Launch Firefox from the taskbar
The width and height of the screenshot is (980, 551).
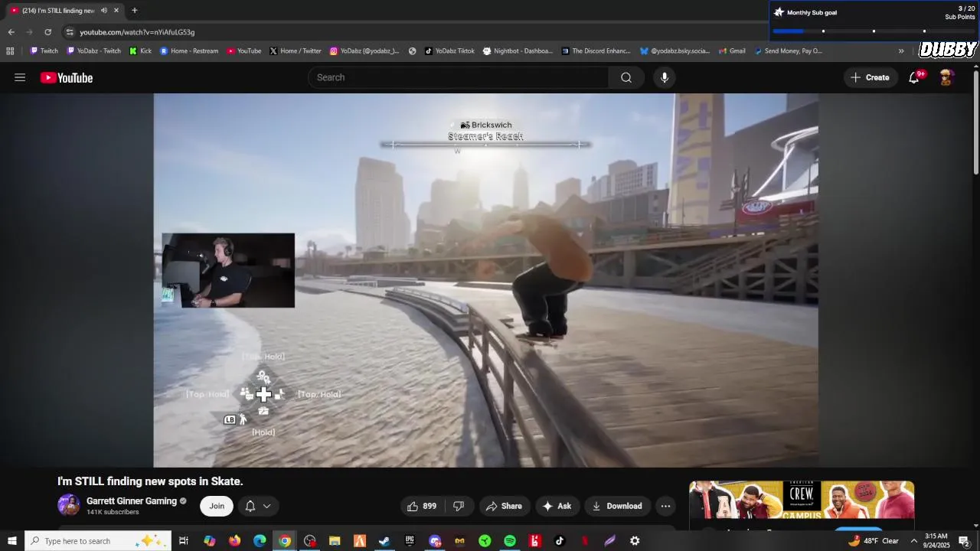[234, 541]
